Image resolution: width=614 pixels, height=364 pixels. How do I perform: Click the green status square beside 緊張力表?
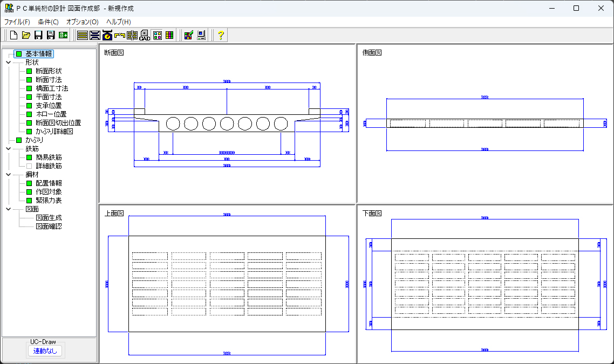(x=29, y=201)
